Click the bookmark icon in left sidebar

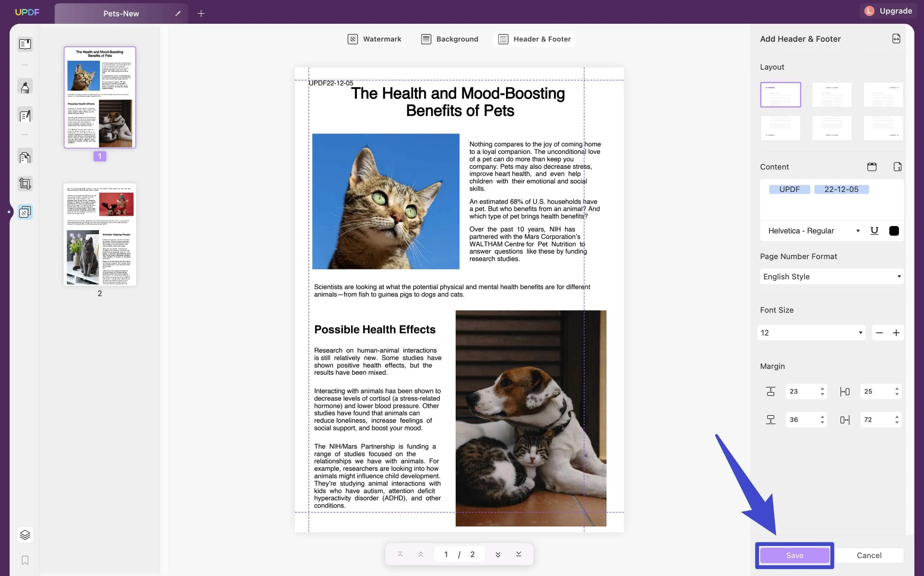tap(24, 561)
